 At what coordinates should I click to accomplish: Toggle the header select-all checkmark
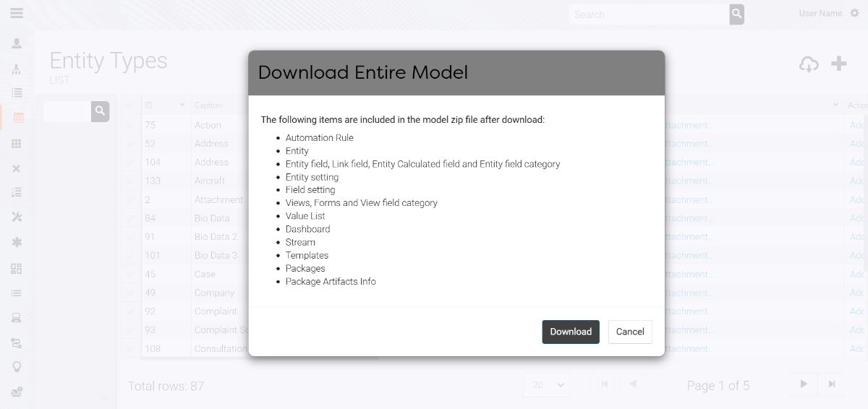129,106
